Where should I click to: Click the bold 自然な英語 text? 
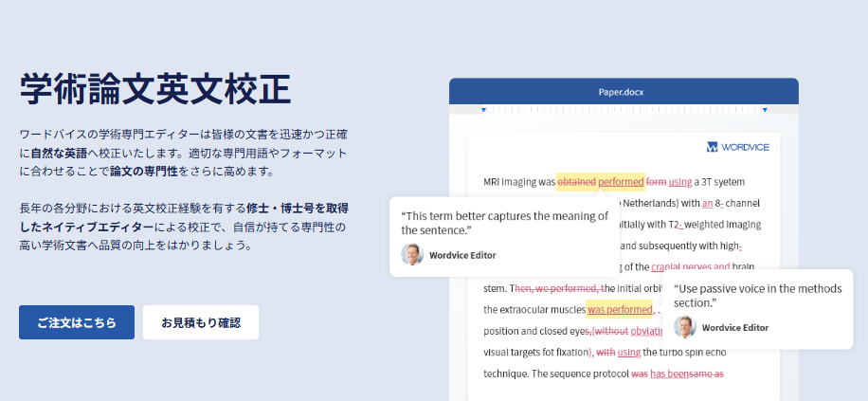coord(60,153)
